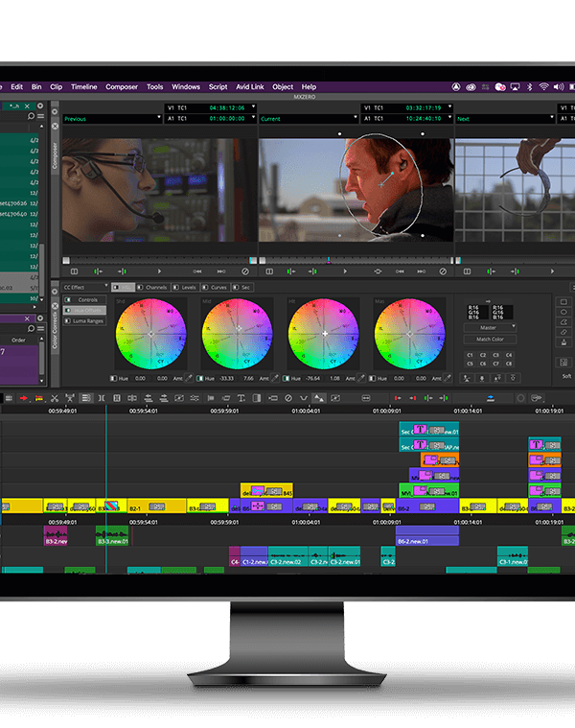Toggle the master Hue enable button
The image size is (575, 728).
[372, 379]
